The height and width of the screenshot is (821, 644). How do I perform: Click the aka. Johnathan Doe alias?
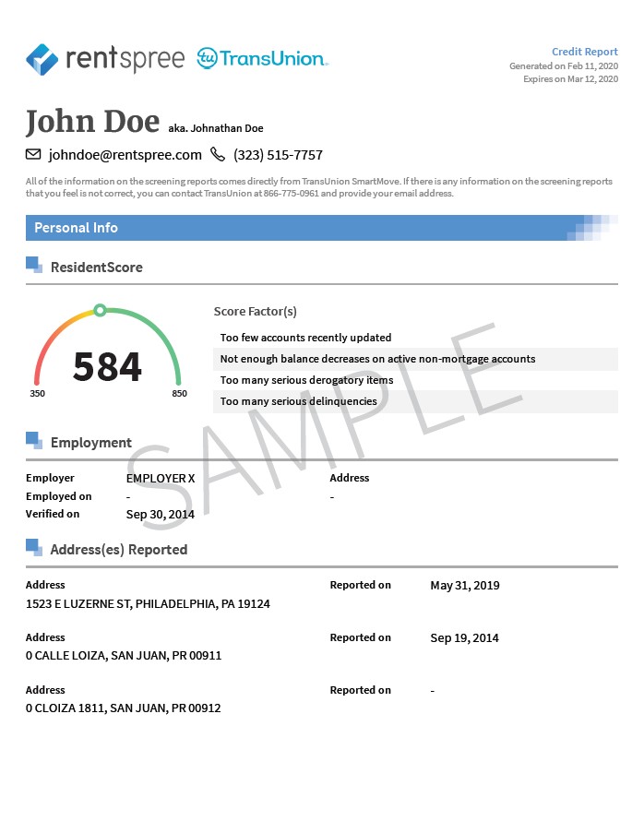216,128
